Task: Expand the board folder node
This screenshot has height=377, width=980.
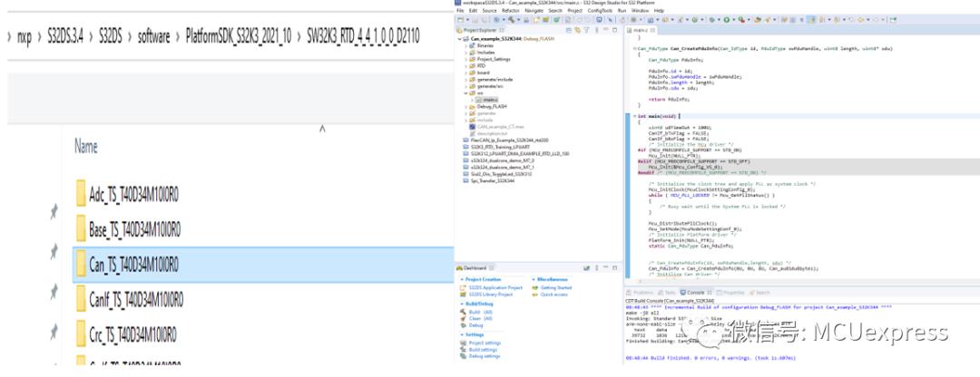Action: tap(465, 72)
